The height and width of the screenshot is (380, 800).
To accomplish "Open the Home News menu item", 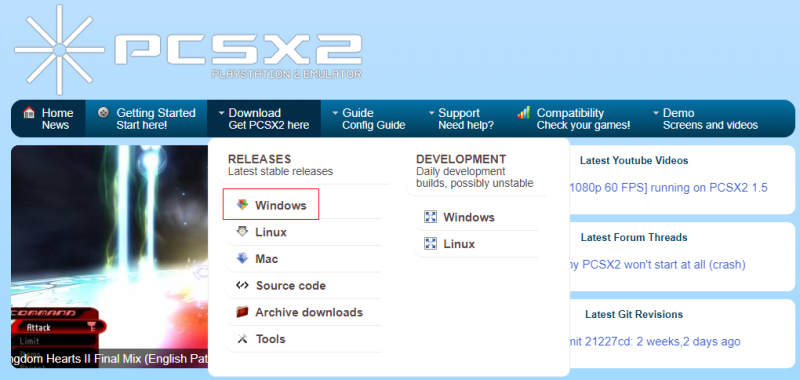I will (48, 119).
